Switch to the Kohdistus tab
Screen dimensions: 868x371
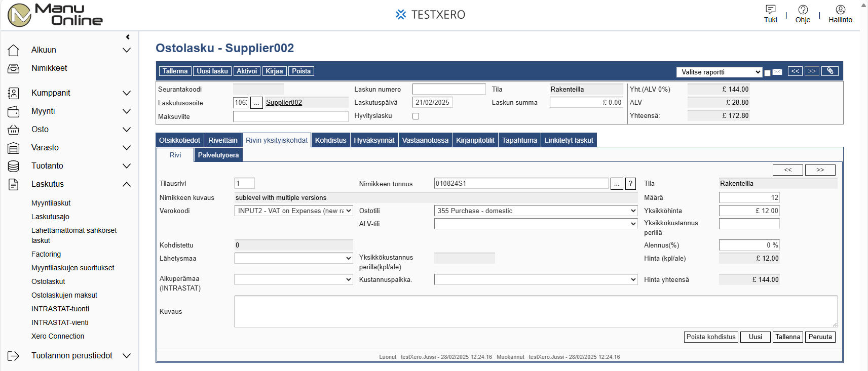coord(330,140)
